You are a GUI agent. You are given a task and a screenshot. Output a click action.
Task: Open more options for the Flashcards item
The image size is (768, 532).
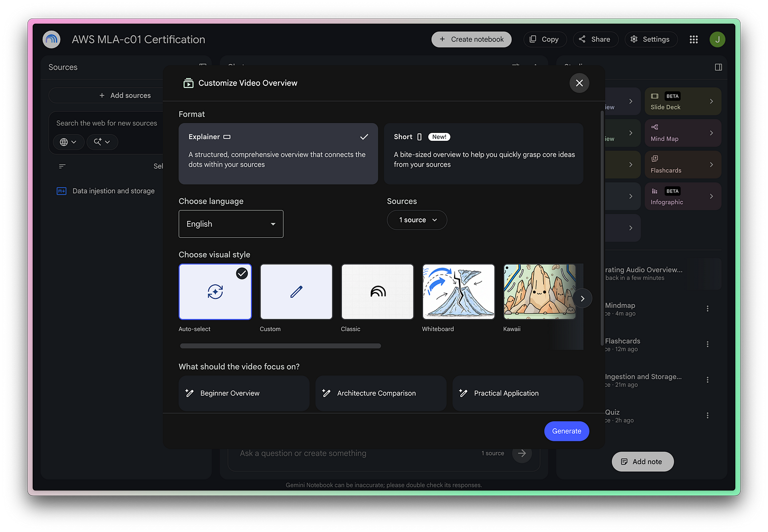707,344
